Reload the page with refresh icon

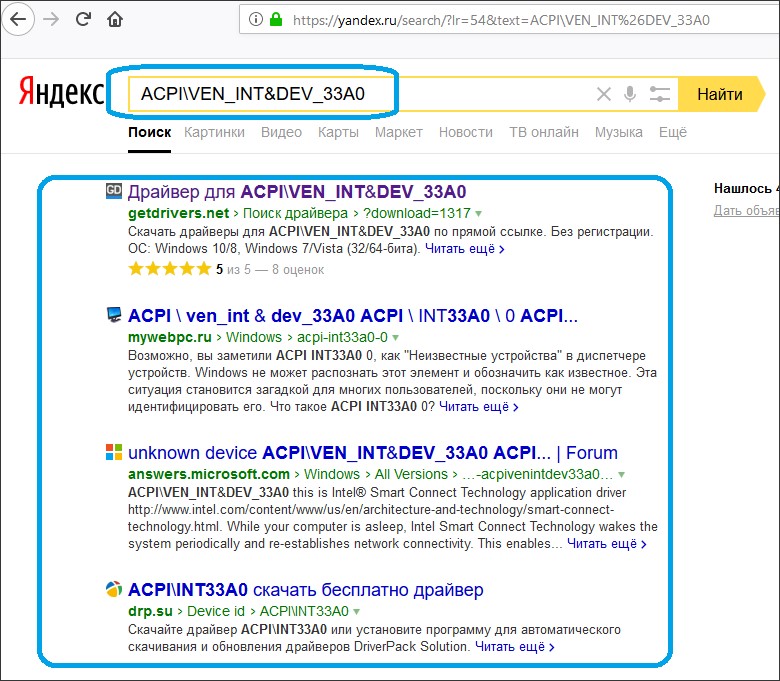coord(84,19)
